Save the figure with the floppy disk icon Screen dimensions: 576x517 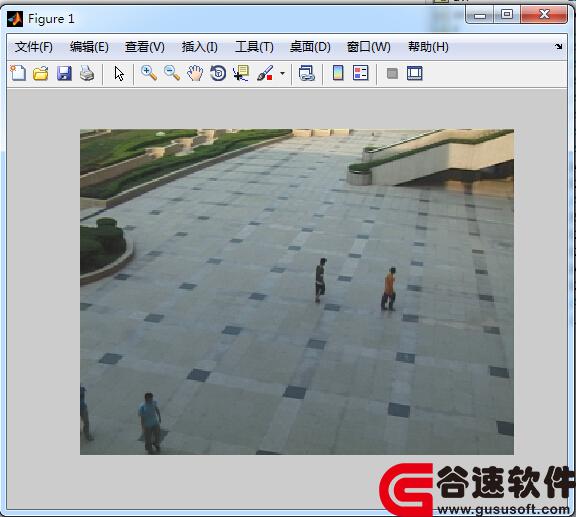tap(64, 73)
